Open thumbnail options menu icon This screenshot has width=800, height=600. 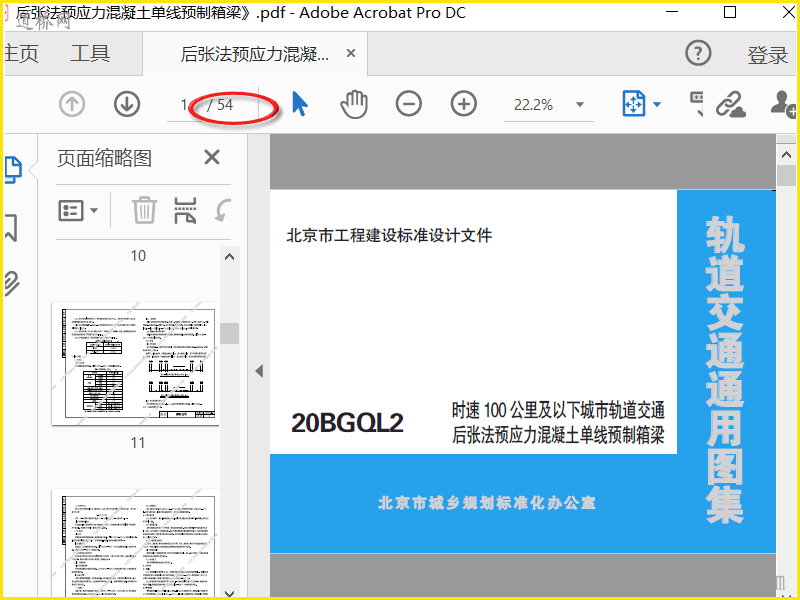[78, 210]
